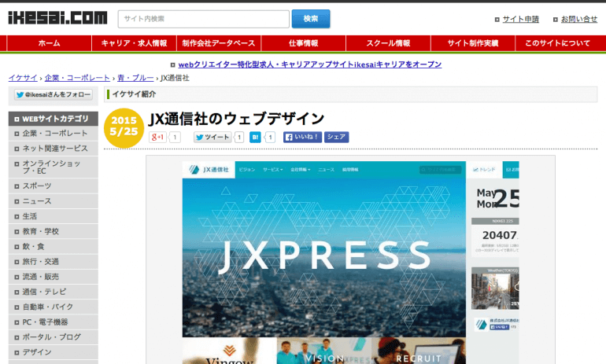Open 通信・テレビ sidebar category
The width and height of the screenshot is (606, 364).
pyautogui.click(x=54, y=292)
